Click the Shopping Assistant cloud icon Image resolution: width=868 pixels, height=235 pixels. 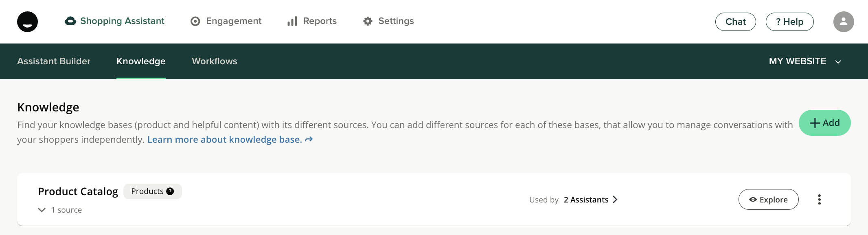pos(70,21)
